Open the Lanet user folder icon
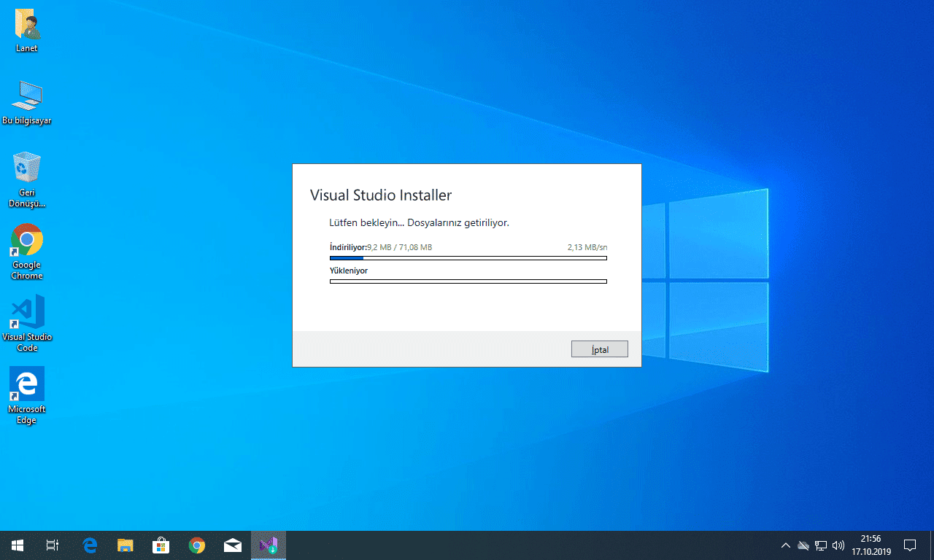 click(x=27, y=31)
